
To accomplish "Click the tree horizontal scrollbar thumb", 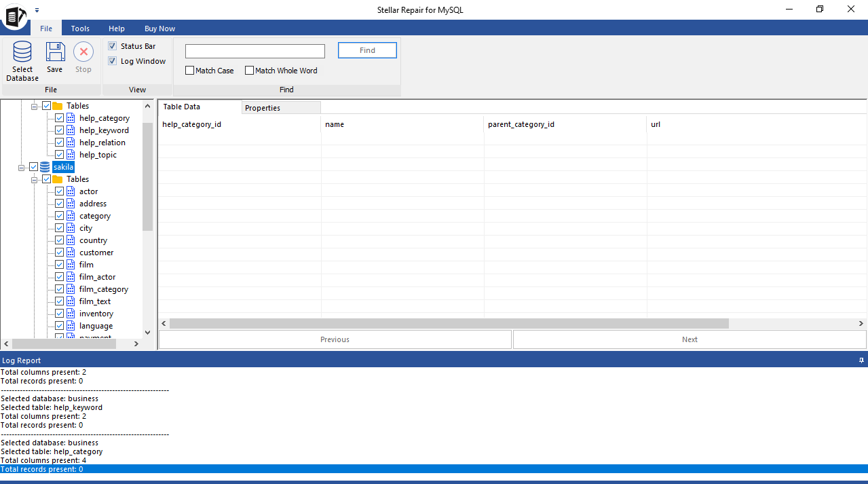I will point(64,344).
